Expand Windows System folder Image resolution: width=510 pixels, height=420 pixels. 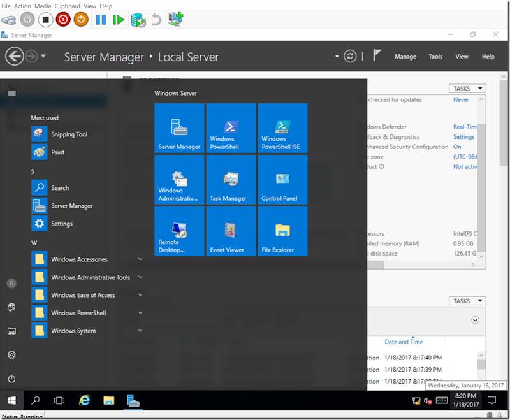pos(87,331)
